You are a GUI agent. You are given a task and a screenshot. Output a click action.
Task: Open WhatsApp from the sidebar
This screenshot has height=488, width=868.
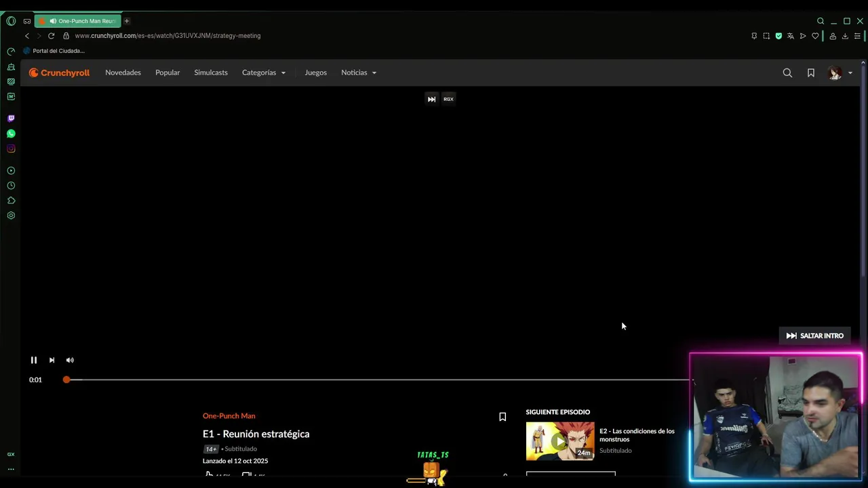(11, 134)
